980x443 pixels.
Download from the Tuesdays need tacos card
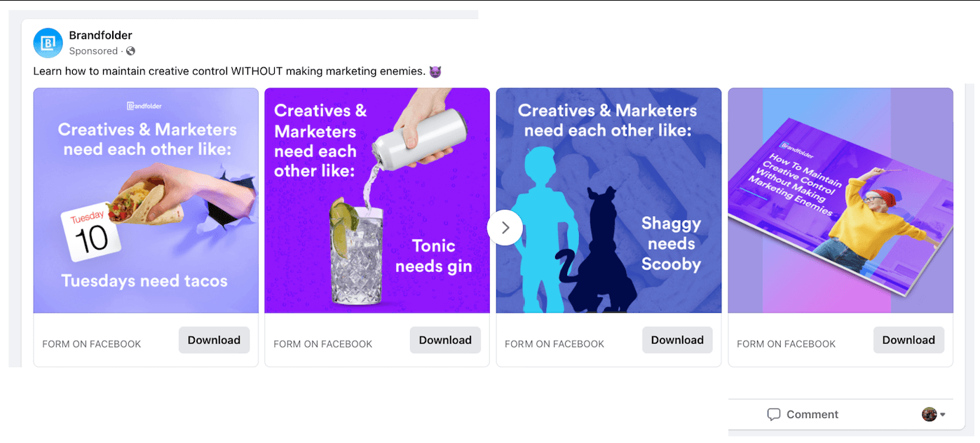pos(214,340)
